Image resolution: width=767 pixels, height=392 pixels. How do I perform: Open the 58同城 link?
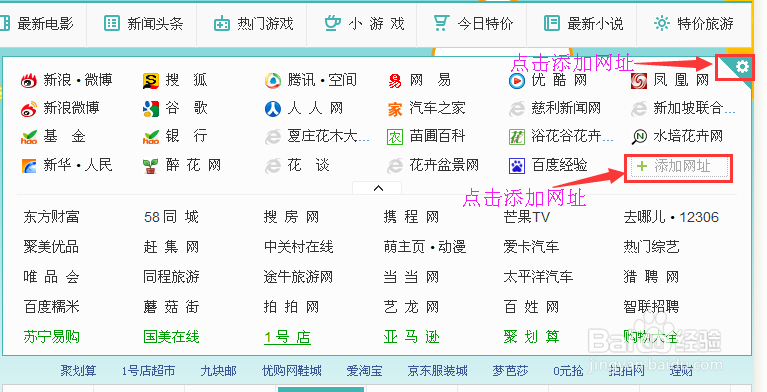(x=171, y=217)
